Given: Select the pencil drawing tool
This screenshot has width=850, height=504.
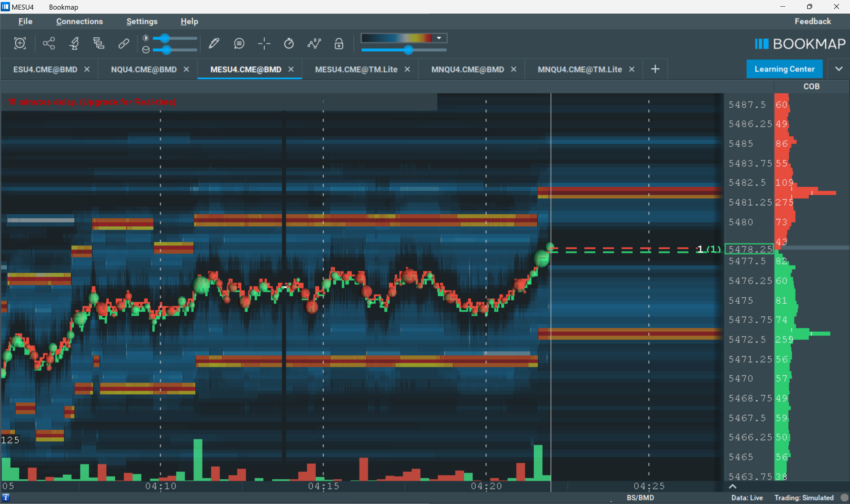Looking at the screenshot, I should tap(214, 43).
